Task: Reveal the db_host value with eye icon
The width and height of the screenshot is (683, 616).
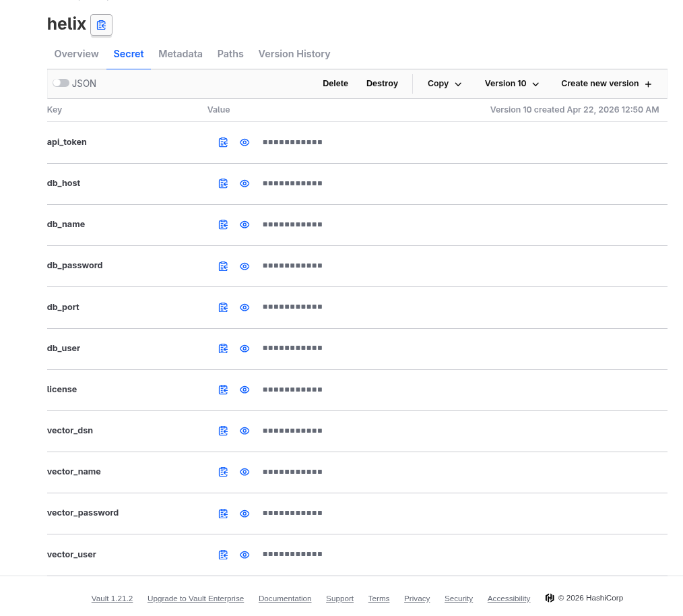Action: pos(245,183)
